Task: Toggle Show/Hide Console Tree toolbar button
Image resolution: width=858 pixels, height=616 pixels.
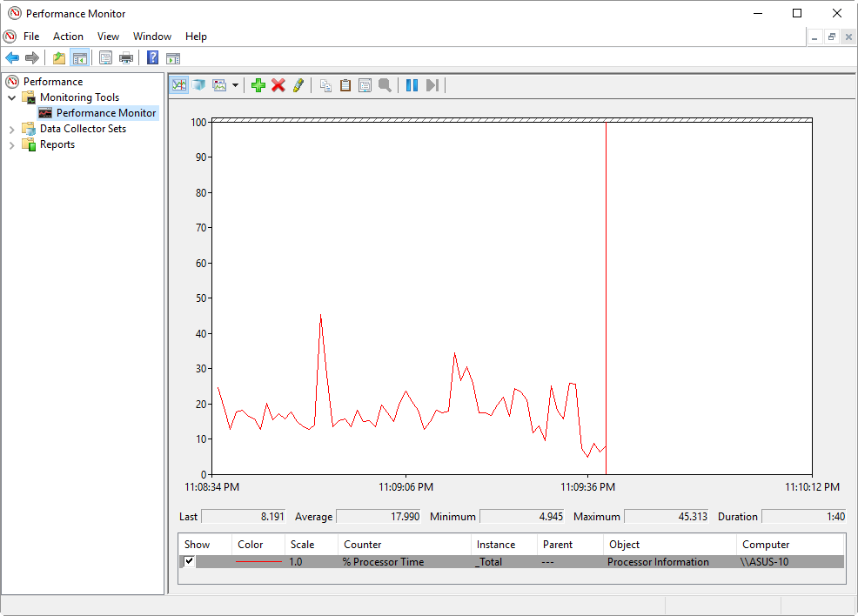Action: (79, 58)
